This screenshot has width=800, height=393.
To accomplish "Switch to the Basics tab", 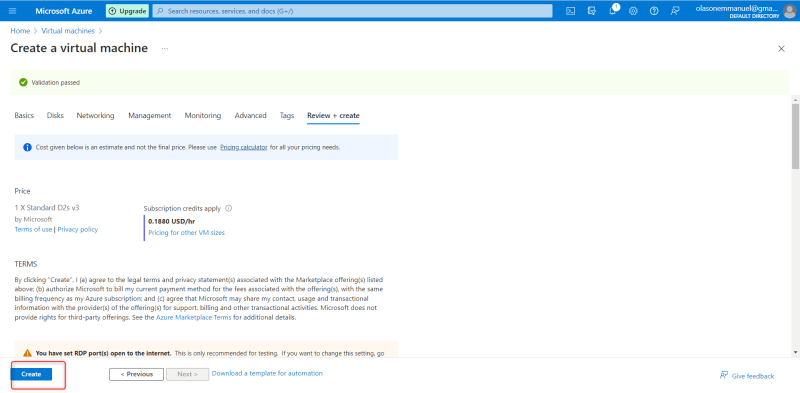I will point(24,116).
